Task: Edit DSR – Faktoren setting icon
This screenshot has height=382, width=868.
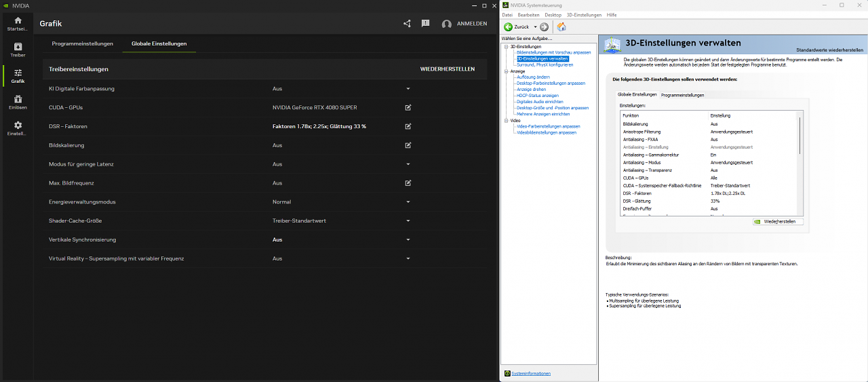Action: 408,126
